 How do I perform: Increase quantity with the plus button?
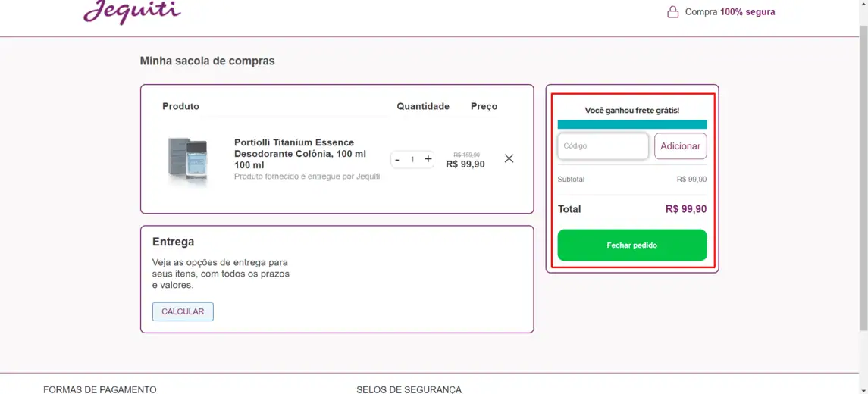[x=428, y=159]
